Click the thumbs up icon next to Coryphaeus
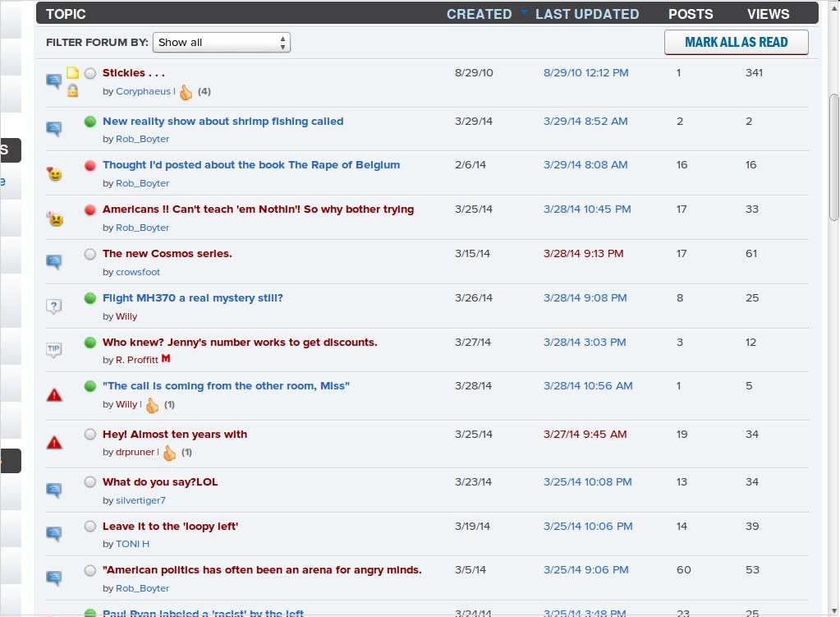Screen dimensions: 840x617 click(x=186, y=92)
